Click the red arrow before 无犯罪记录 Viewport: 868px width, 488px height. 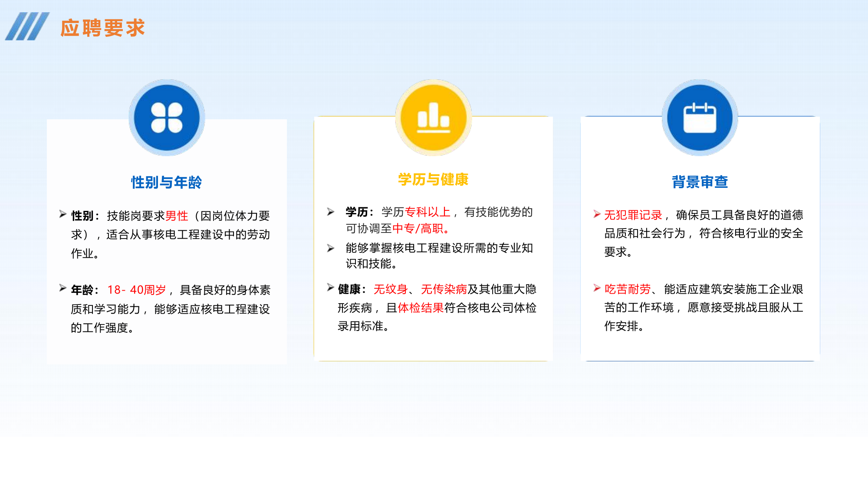coord(598,213)
